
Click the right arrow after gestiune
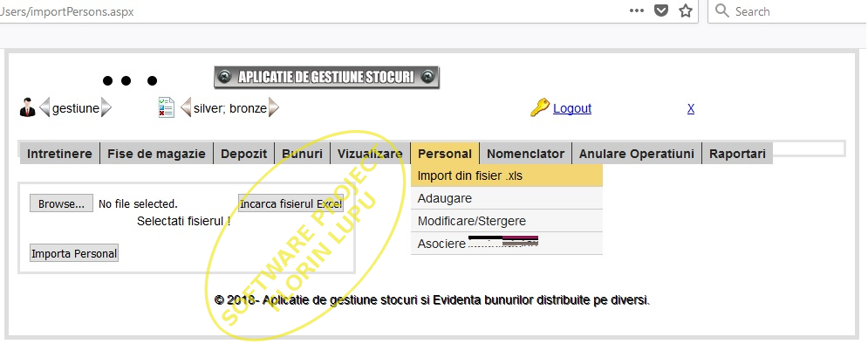pyautogui.click(x=106, y=107)
